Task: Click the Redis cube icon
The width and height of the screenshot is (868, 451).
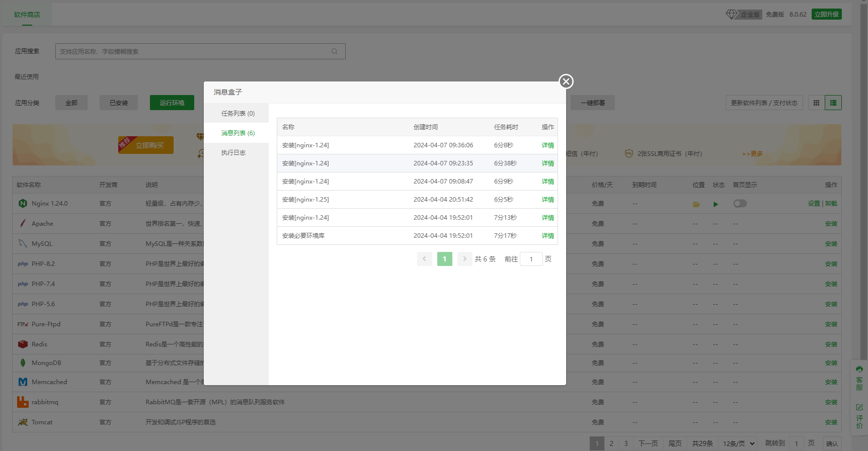Action: [x=23, y=344]
